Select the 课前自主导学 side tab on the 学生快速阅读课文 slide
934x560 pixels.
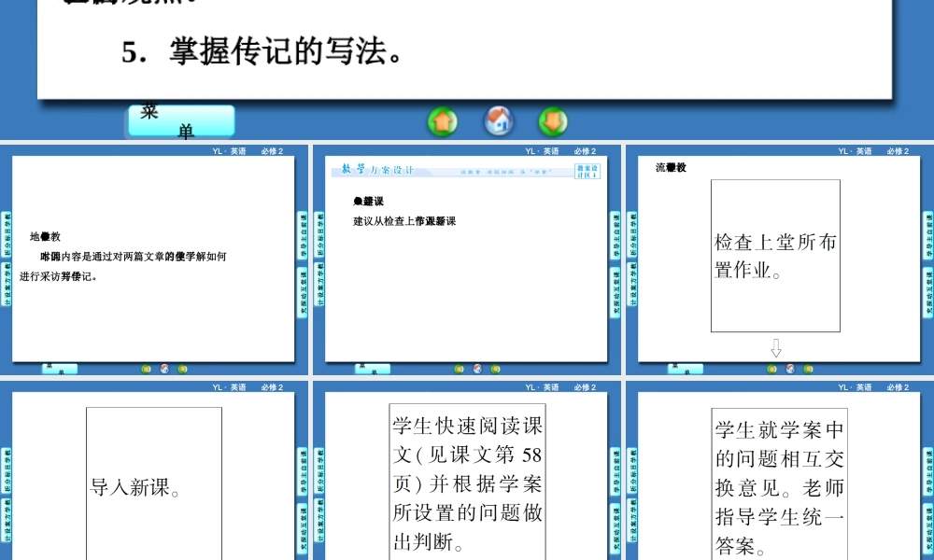point(616,470)
